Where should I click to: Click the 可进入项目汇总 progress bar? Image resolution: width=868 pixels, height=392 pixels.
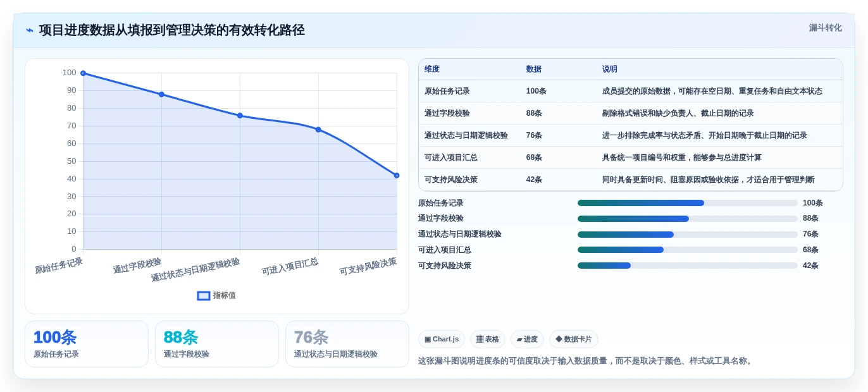[x=687, y=250]
